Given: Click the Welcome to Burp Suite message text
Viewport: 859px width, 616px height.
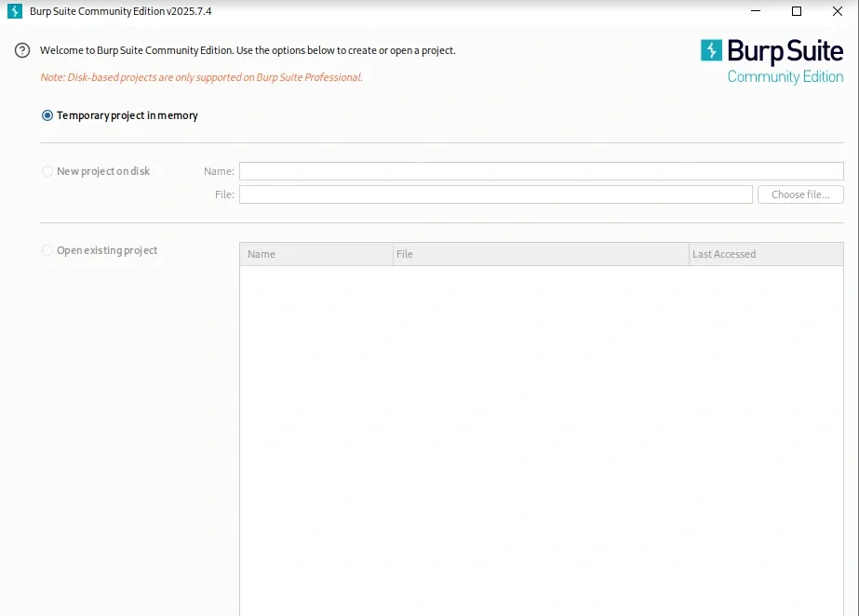Looking at the screenshot, I should tap(248, 50).
